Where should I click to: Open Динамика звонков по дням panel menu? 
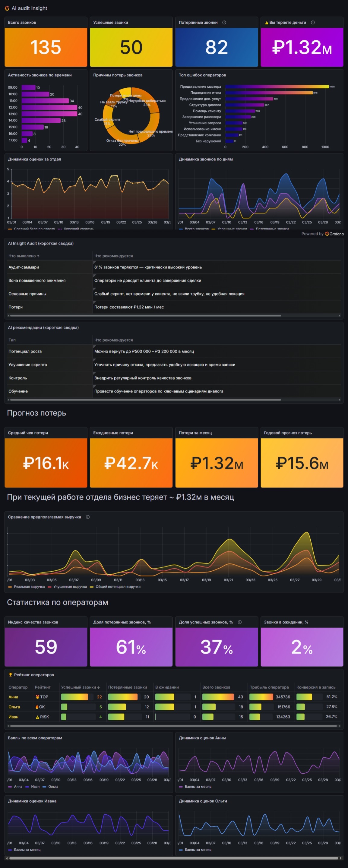click(205, 159)
